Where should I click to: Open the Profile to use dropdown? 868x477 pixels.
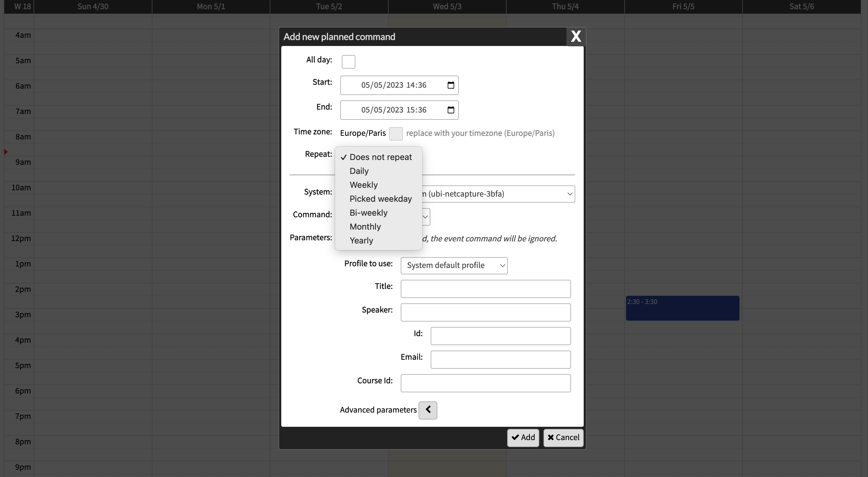tap(454, 266)
